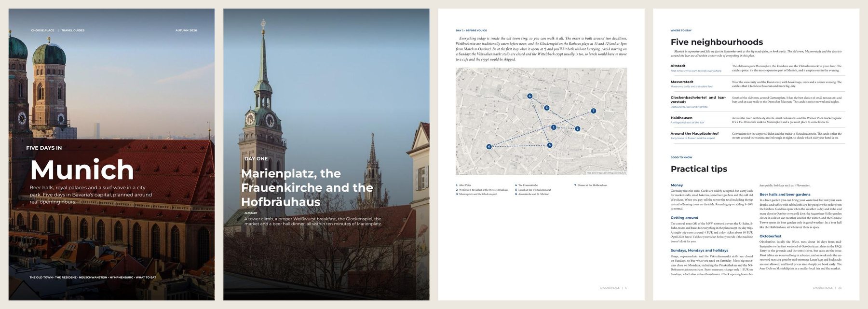Click 'Early trains to Füssen and the airport'
This screenshot has height=309, width=868.
point(692,138)
